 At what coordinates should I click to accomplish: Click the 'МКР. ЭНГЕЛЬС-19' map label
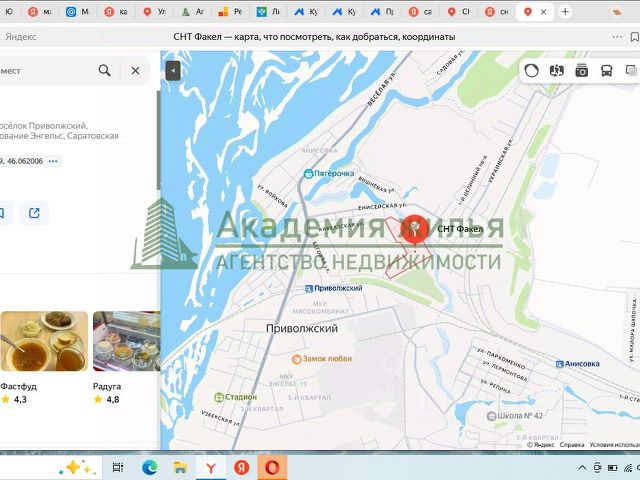pos(288,380)
